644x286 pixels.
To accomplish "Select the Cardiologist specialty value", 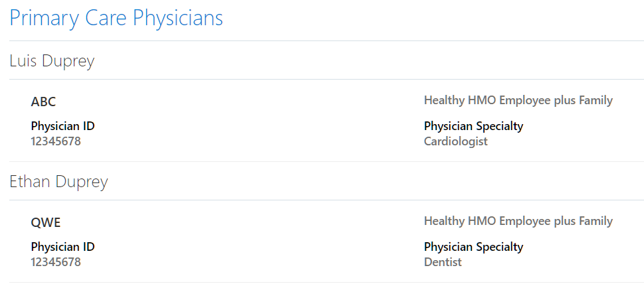I will pyautogui.click(x=455, y=141).
